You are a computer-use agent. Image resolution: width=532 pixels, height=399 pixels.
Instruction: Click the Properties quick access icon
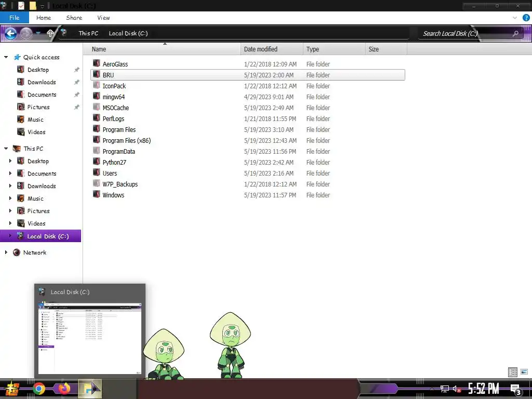(x=21, y=6)
